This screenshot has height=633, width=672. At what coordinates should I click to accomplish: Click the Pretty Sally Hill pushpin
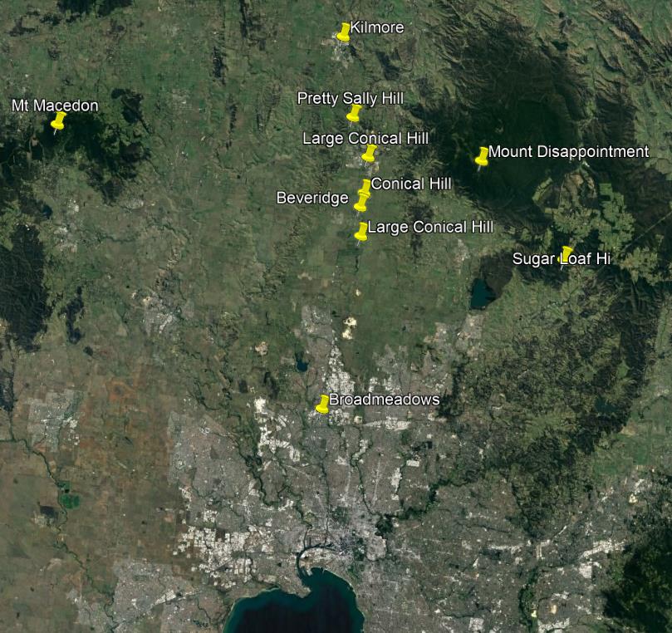(x=354, y=113)
